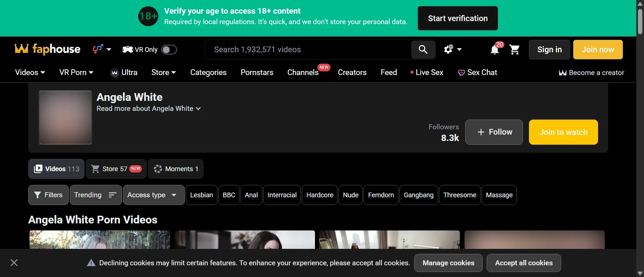Select the Videos 113 tab
Image resolution: width=644 pixels, height=277 pixels.
point(56,169)
